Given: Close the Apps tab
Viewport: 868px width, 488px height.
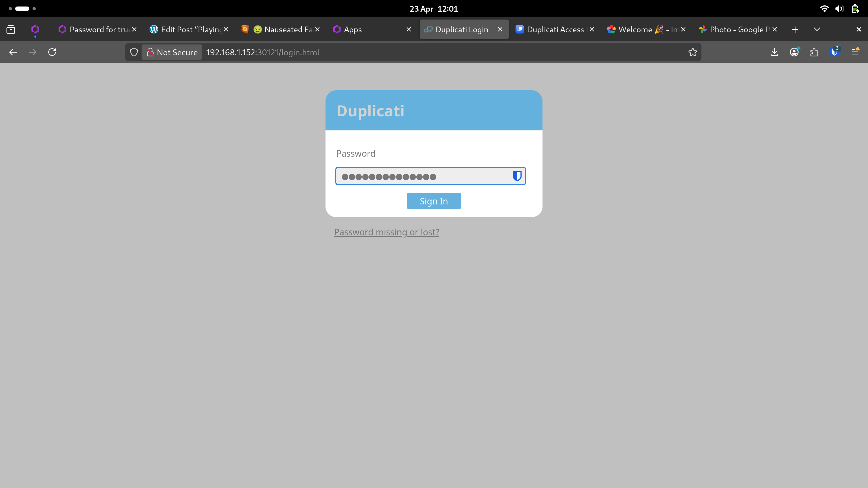Looking at the screenshot, I should click(409, 30).
